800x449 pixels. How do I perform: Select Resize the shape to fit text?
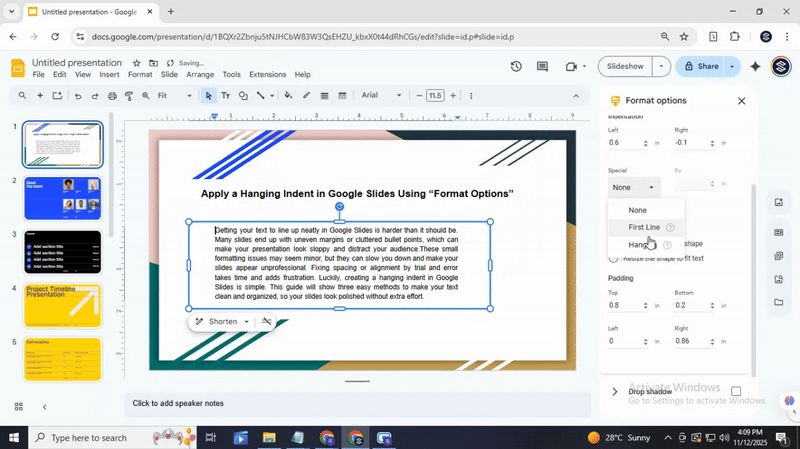(x=614, y=258)
